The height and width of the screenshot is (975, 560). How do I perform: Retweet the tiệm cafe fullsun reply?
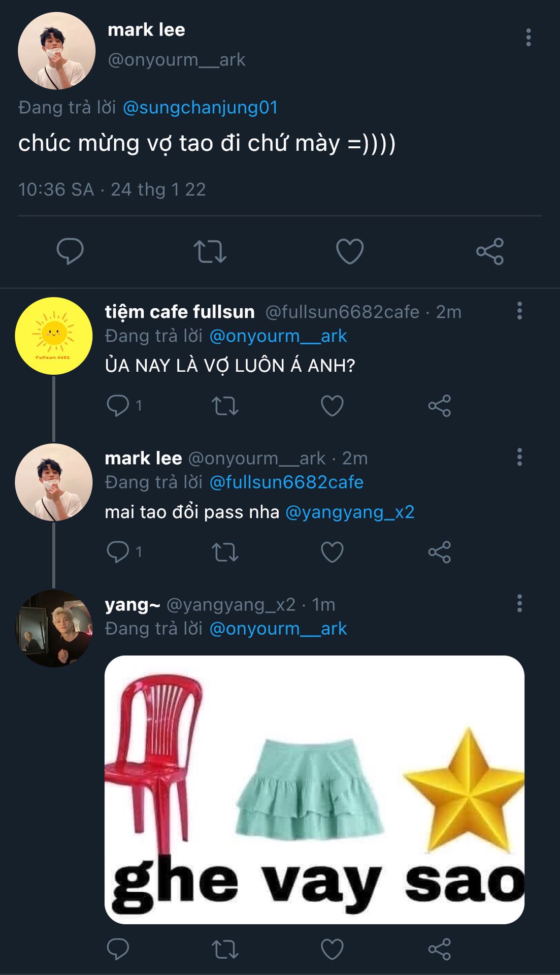click(225, 406)
